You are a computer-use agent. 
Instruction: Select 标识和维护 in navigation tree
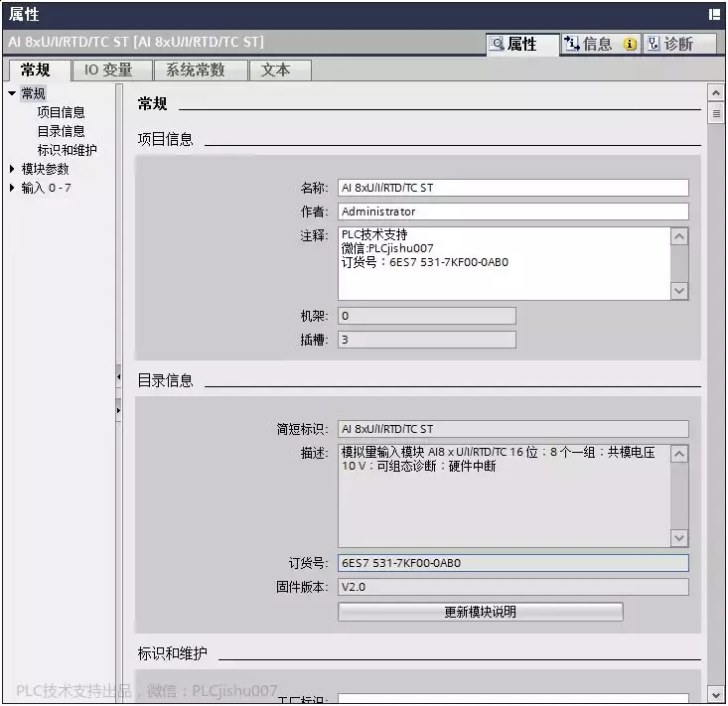[x=67, y=150]
